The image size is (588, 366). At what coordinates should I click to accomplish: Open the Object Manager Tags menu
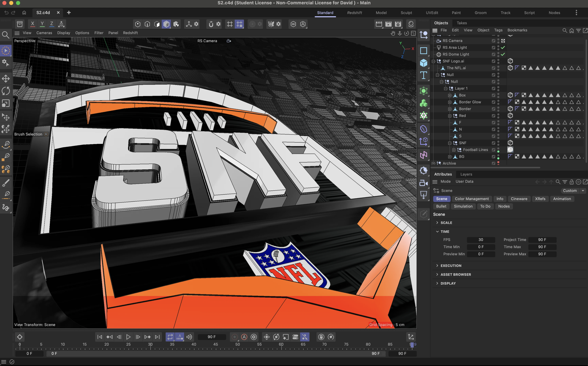tap(498, 30)
